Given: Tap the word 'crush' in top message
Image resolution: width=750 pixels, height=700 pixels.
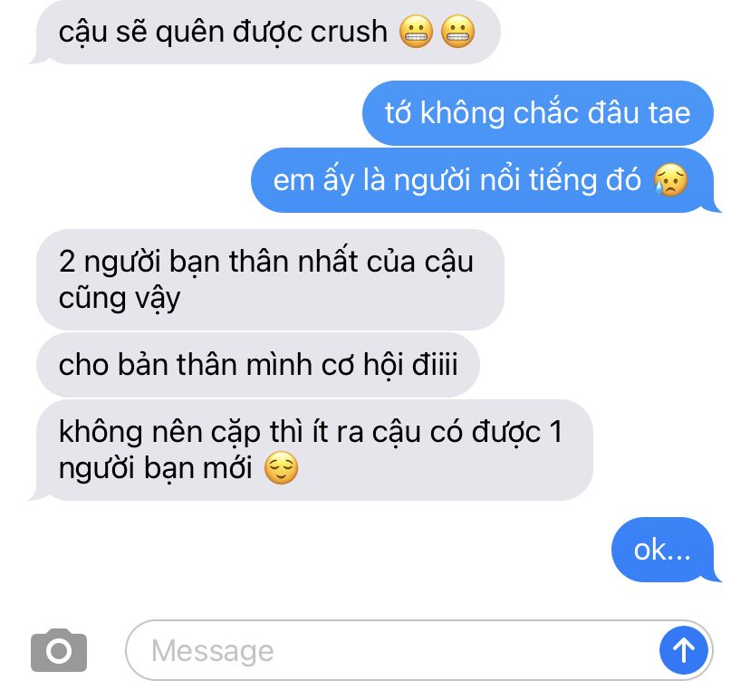Looking at the screenshot, I should 349,32.
